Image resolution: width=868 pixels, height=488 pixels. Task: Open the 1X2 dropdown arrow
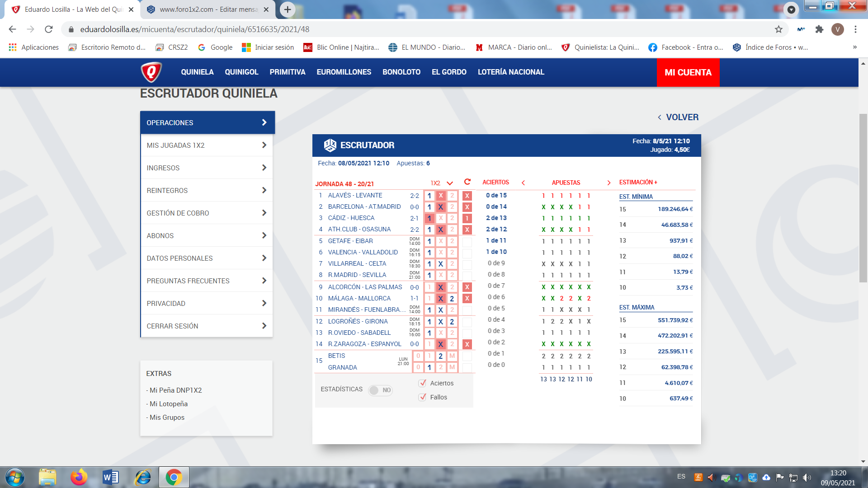pos(450,183)
